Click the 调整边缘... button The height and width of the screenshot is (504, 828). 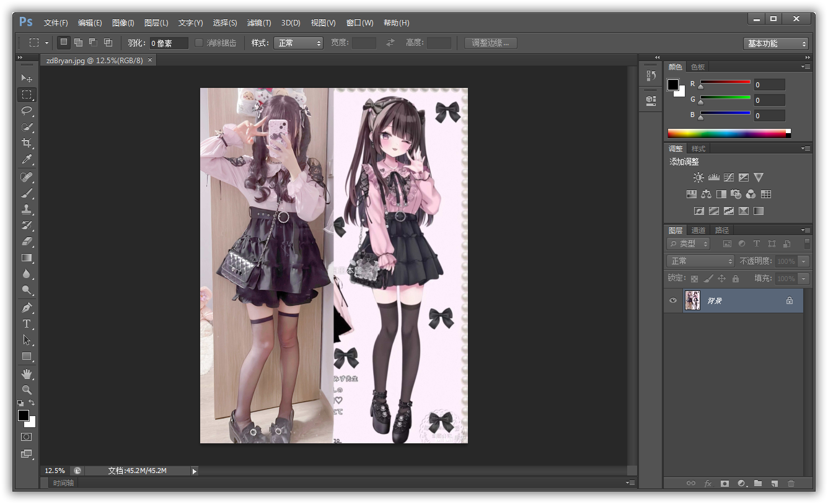coord(490,43)
